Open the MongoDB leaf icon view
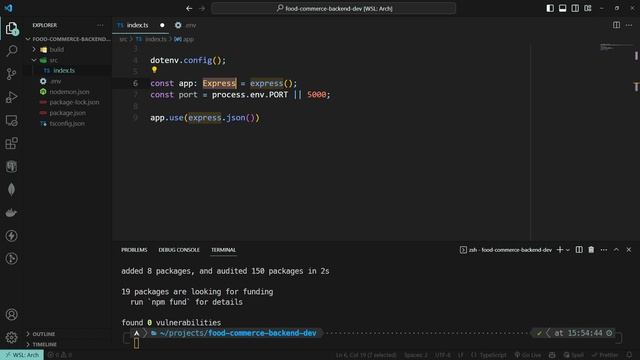The height and width of the screenshot is (360, 640). (11, 189)
